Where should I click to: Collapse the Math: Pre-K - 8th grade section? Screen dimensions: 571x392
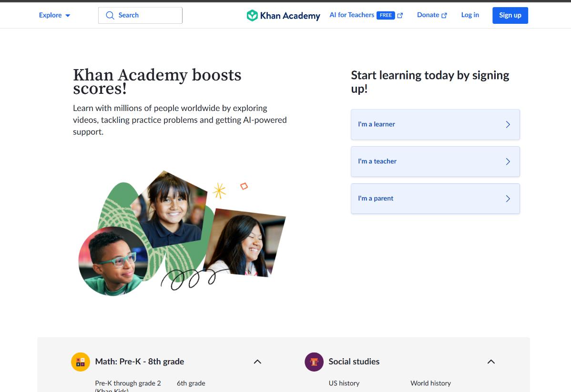[x=257, y=362]
